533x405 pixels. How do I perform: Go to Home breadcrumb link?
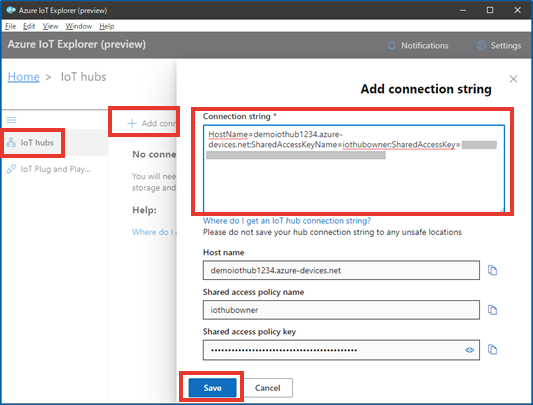23,77
